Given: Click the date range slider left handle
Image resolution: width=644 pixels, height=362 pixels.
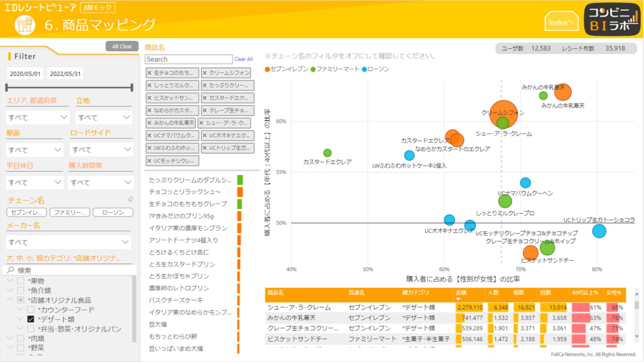Looking at the screenshot, I should click(x=7, y=87).
